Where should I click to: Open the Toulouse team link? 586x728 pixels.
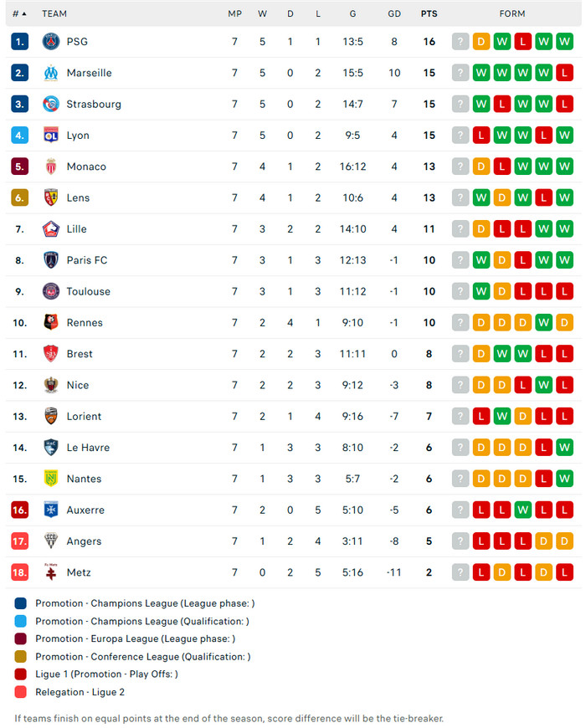tap(88, 291)
